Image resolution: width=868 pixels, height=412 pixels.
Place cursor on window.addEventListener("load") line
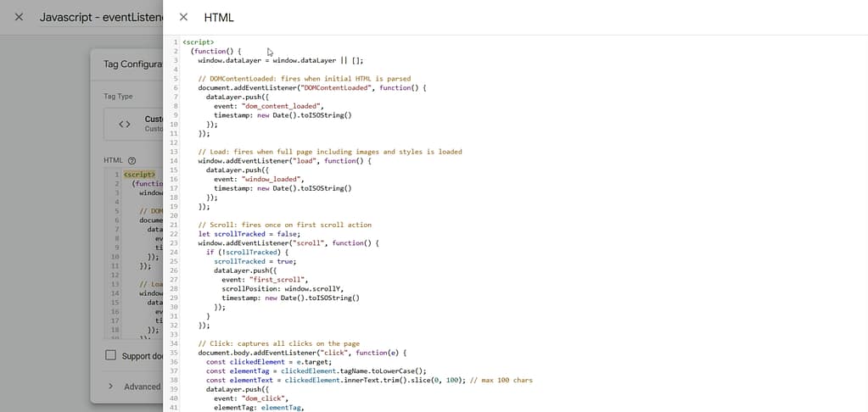pyautogui.click(x=284, y=161)
